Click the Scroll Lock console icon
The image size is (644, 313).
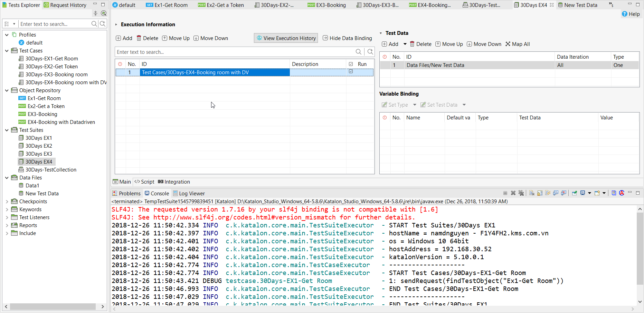(x=540, y=193)
